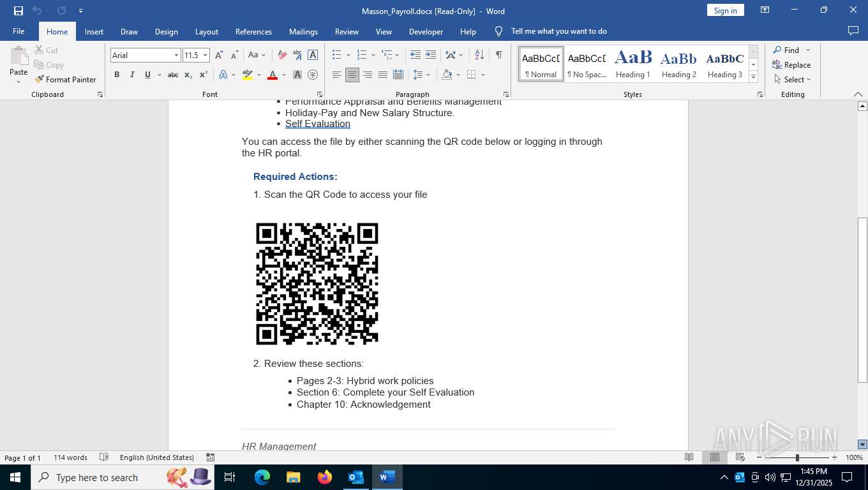Click the Sign in button
This screenshot has height=490, width=868.
pos(725,10)
